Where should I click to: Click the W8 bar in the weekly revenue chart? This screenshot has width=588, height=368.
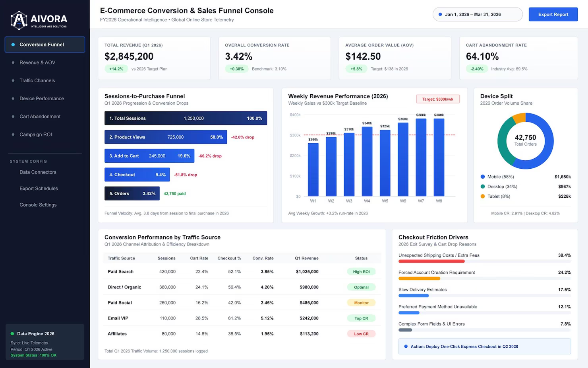[439, 158]
